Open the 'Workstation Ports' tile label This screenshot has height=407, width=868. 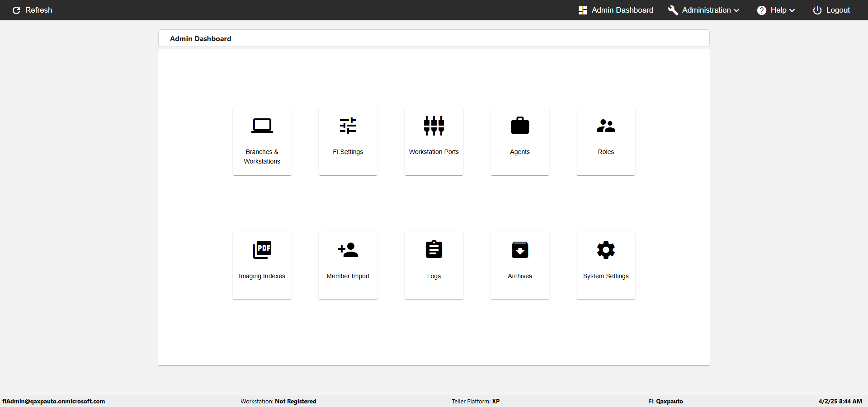(434, 152)
